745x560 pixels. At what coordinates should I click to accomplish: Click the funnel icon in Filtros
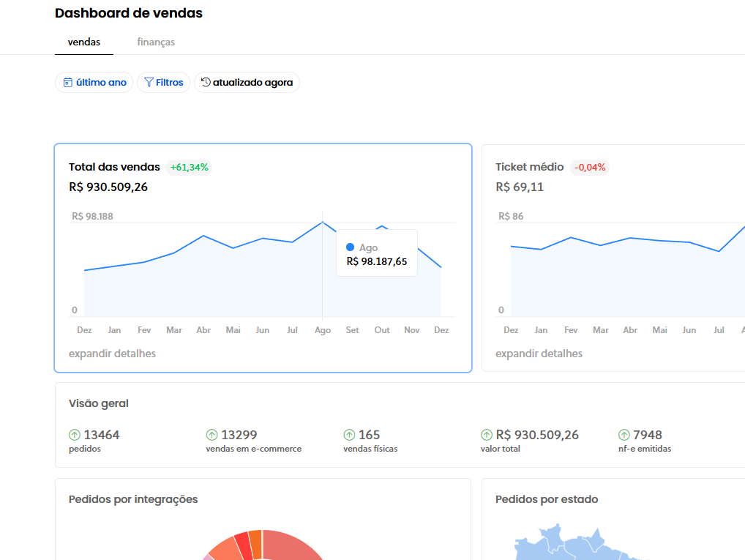pyautogui.click(x=149, y=83)
